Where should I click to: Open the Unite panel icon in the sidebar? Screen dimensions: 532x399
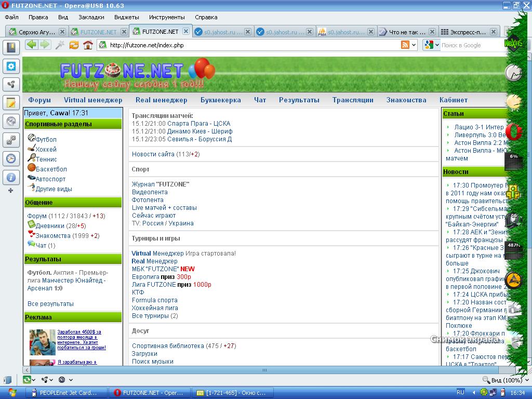[11, 85]
